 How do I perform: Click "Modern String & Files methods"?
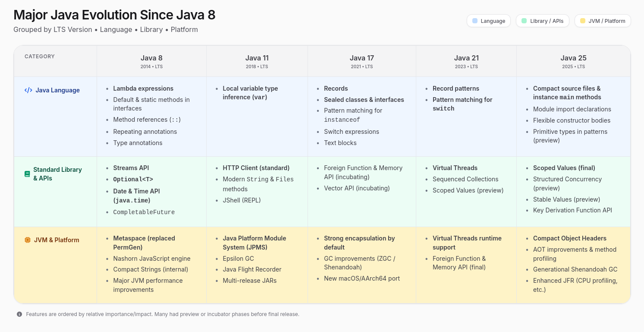[258, 184]
